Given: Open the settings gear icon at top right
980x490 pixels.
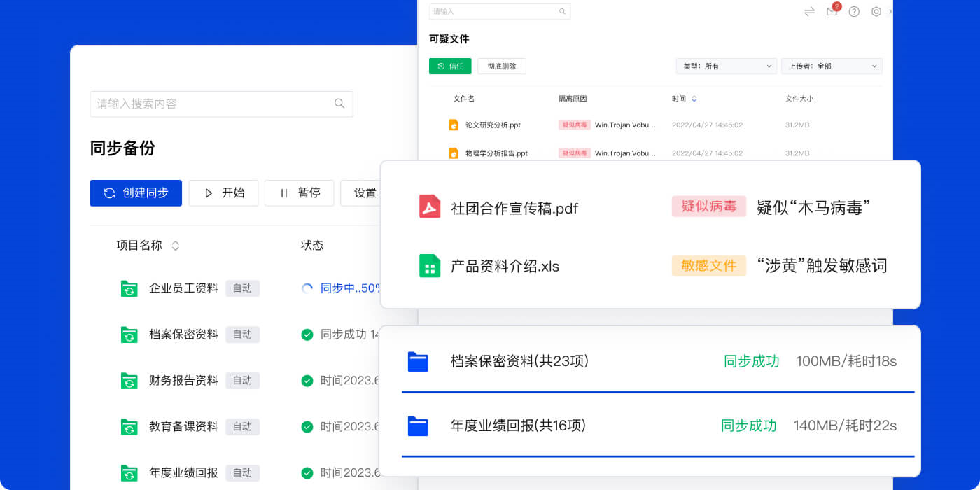Looking at the screenshot, I should click(x=876, y=12).
